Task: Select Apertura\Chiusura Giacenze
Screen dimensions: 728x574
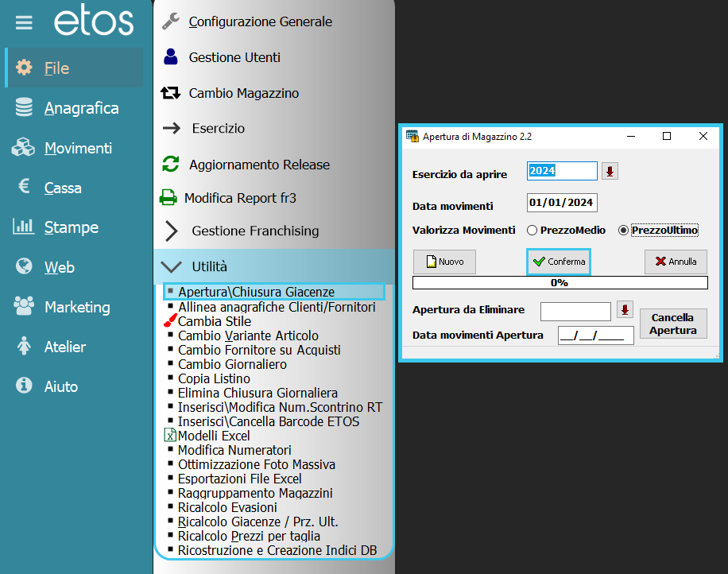Action: click(274, 292)
